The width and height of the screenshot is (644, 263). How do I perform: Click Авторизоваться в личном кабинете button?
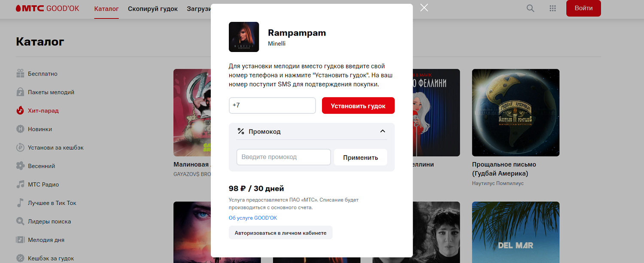point(280,233)
